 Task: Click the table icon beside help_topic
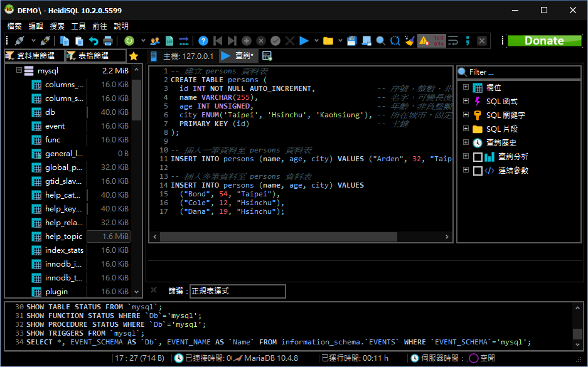[x=36, y=237]
